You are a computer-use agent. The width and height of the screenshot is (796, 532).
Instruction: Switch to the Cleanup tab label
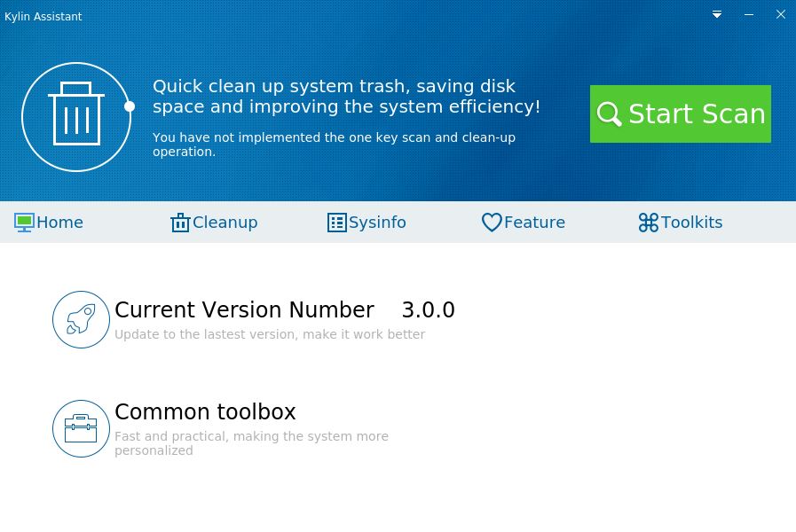225,223
